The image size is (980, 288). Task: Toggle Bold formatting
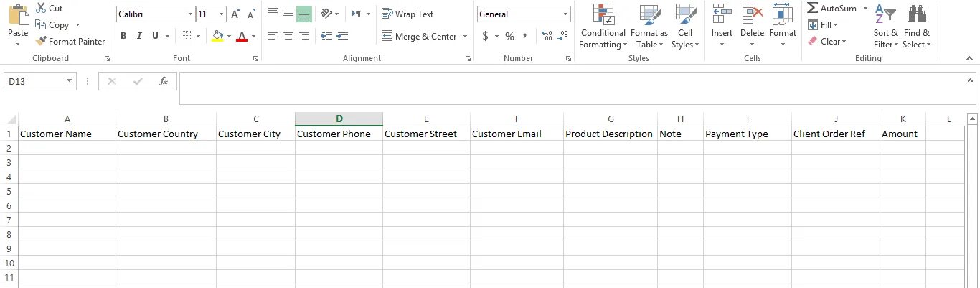[123, 36]
